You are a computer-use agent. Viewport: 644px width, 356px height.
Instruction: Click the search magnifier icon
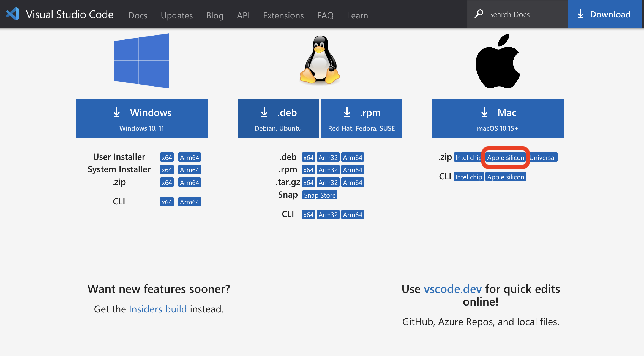[x=479, y=14]
